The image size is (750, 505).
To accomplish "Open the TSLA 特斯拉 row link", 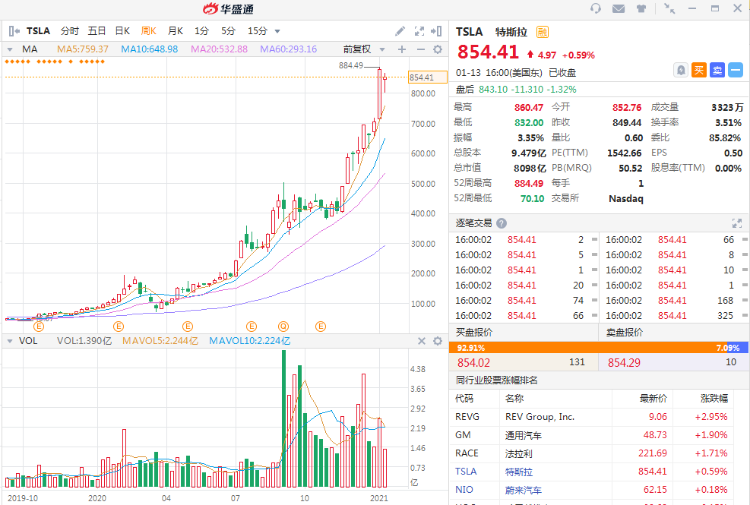I will click(x=592, y=472).
